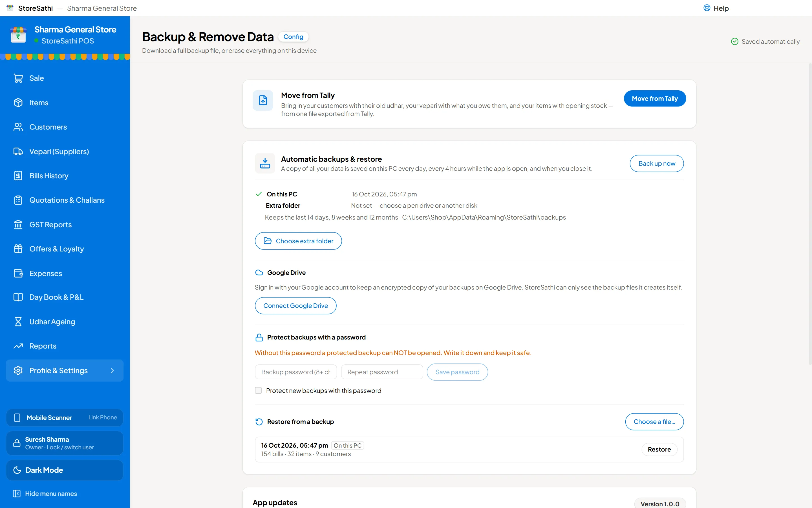This screenshot has width=812, height=508.
Task: Click the Reports trend-line icon
Action: pyautogui.click(x=18, y=346)
